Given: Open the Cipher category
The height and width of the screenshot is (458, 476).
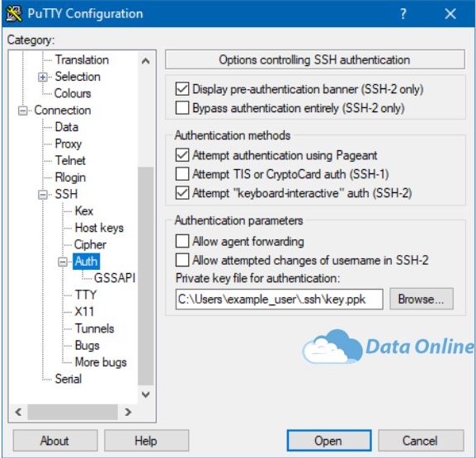Looking at the screenshot, I should 90,244.
